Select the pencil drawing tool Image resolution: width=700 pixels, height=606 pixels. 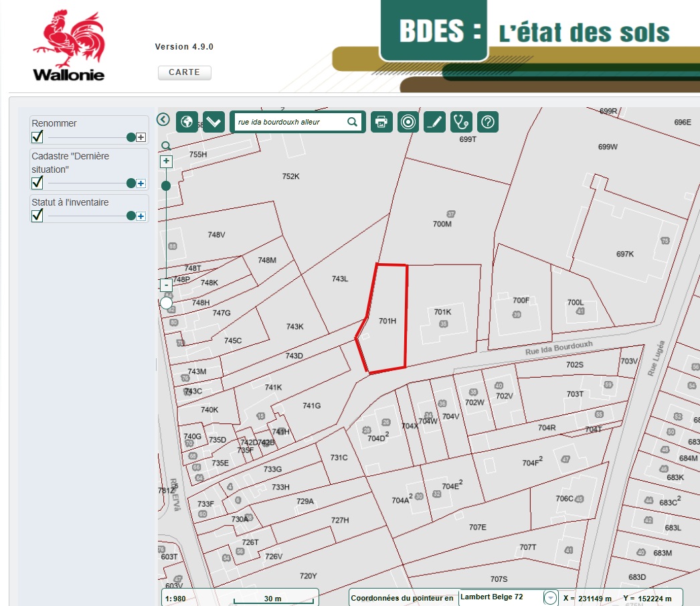pyautogui.click(x=434, y=122)
